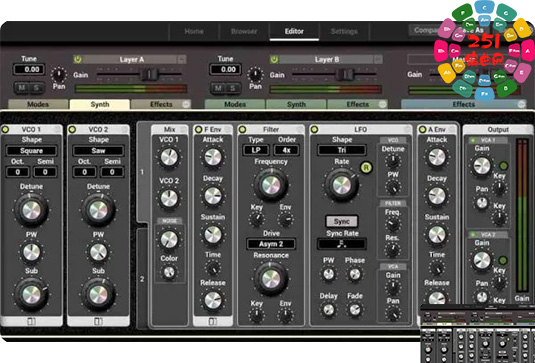
Task: Open Layer B Effects tab
Action: [357, 104]
